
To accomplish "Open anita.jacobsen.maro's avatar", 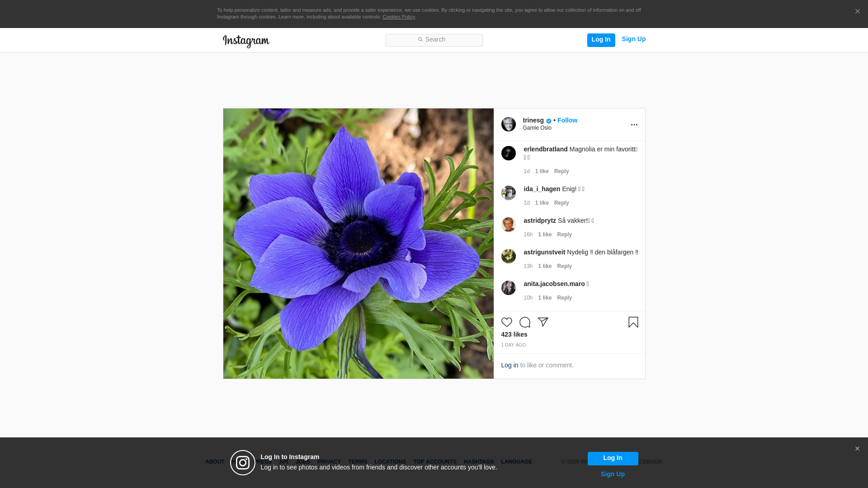I will tap(508, 288).
